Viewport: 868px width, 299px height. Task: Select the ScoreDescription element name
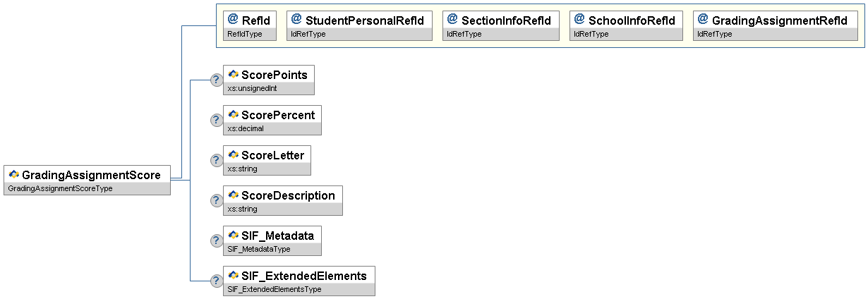(x=288, y=195)
